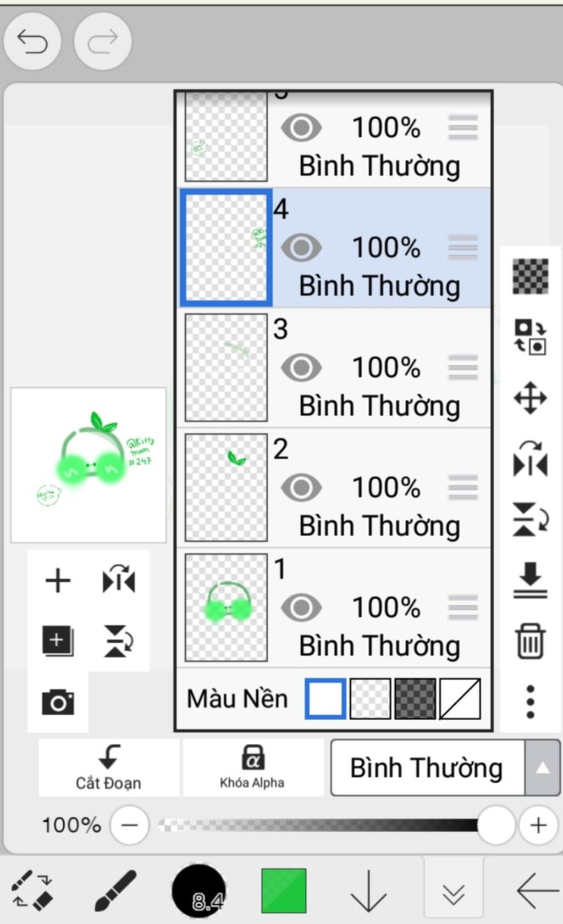Open the Bình Thường blend mode dropdown
Screen dimensions: 563x924
[x=445, y=767]
